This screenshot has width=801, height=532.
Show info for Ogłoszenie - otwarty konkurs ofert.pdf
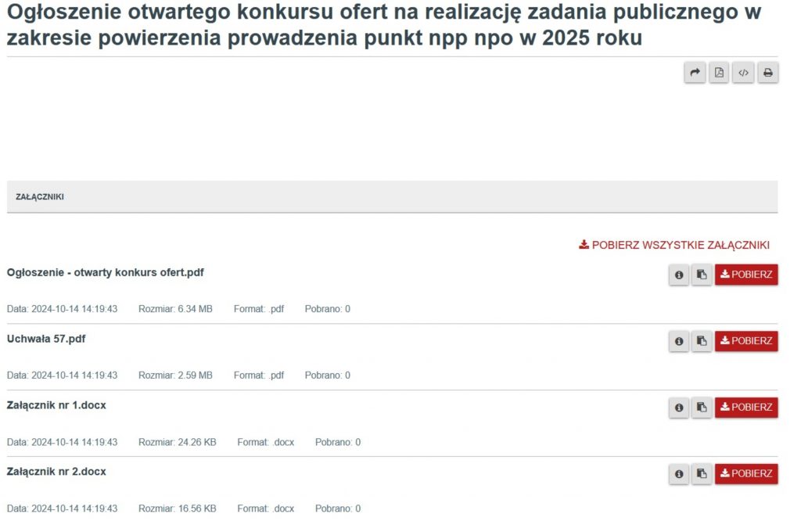pyautogui.click(x=679, y=275)
